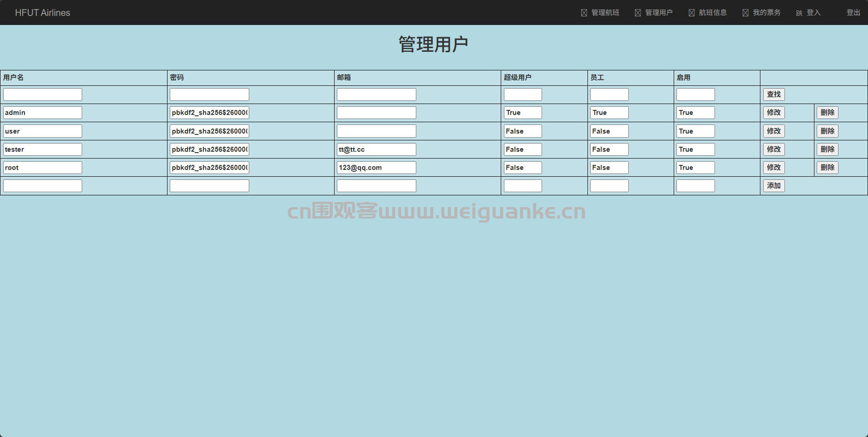The image size is (868, 437).
Task: Click 修改 for the tester row
Action: pos(774,149)
